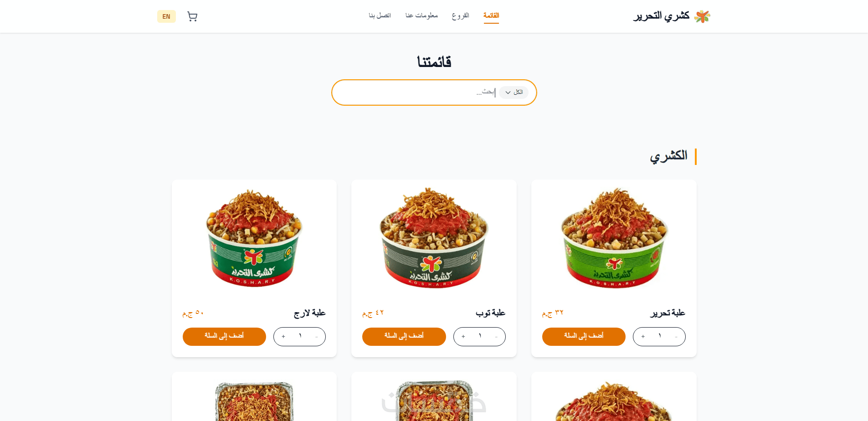The width and height of the screenshot is (868, 421).
Task: Increase quantity of علبة لارج
Action: point(283,337)
